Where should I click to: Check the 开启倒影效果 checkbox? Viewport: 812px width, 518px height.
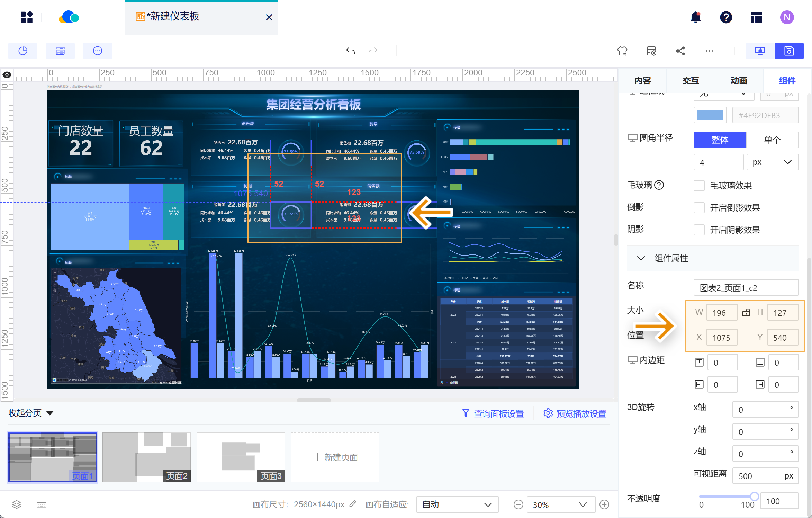(699, 208)
